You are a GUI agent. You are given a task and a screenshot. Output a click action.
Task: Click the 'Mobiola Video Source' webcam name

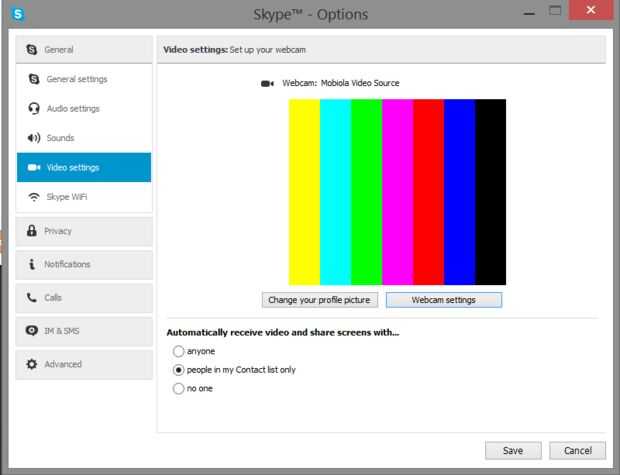tap(360, 83)
